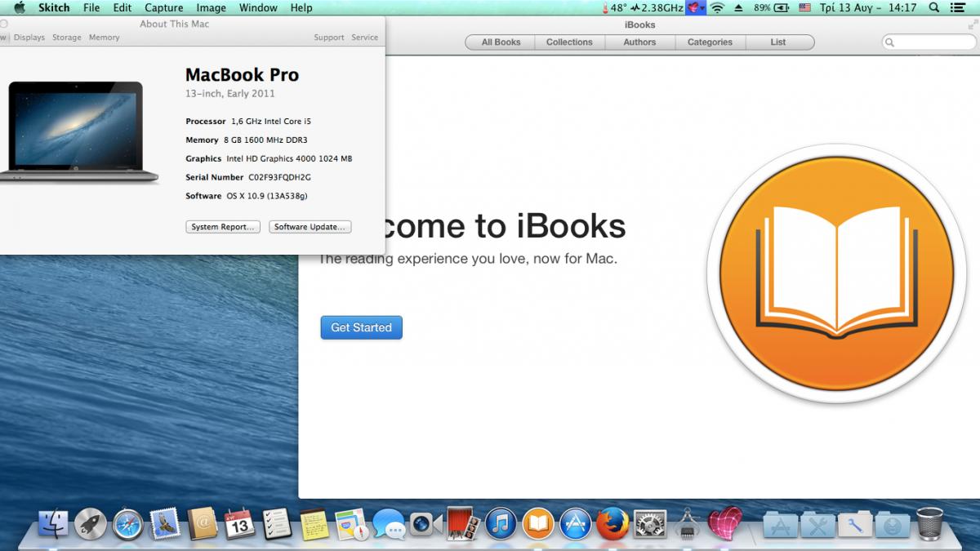Click the MacBook Pro laptop image
This screenshot has width=980, height=551.
click(x=79, y=132)
